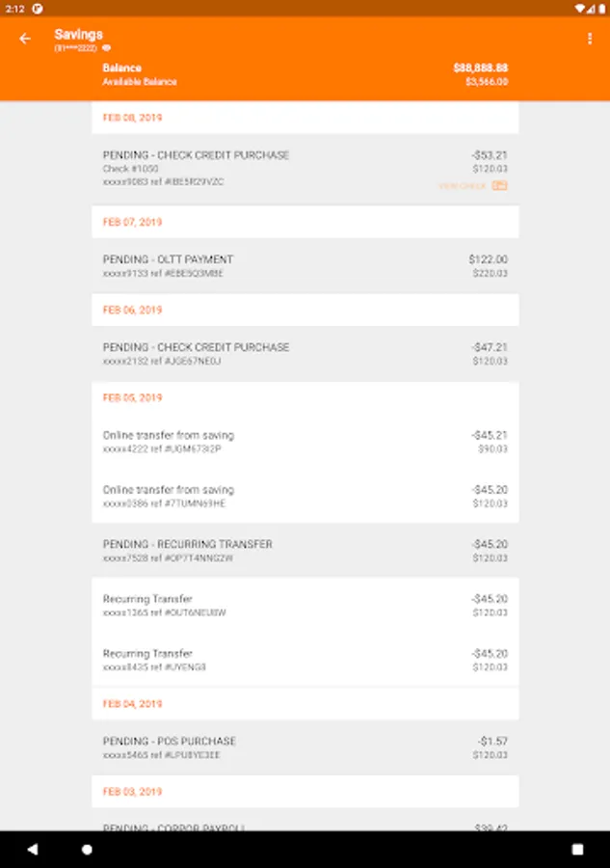The width and height of the screenshot is (610, 868).
Task: Open online transfer from saving -$45.21
Action: coord(305,442)
